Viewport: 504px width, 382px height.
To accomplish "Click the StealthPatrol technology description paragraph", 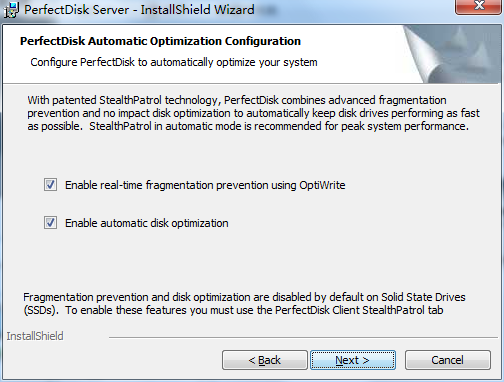I will point(253,113).
